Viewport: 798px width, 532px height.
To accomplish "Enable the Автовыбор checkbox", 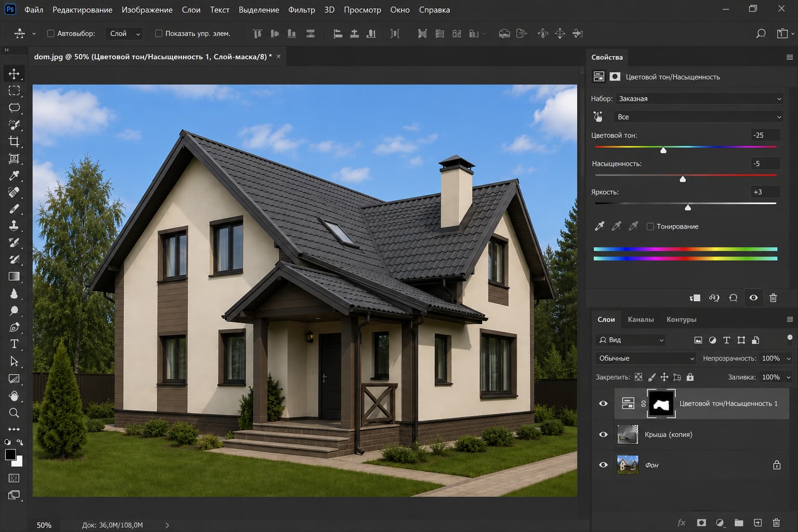I will tap(51, 33).
